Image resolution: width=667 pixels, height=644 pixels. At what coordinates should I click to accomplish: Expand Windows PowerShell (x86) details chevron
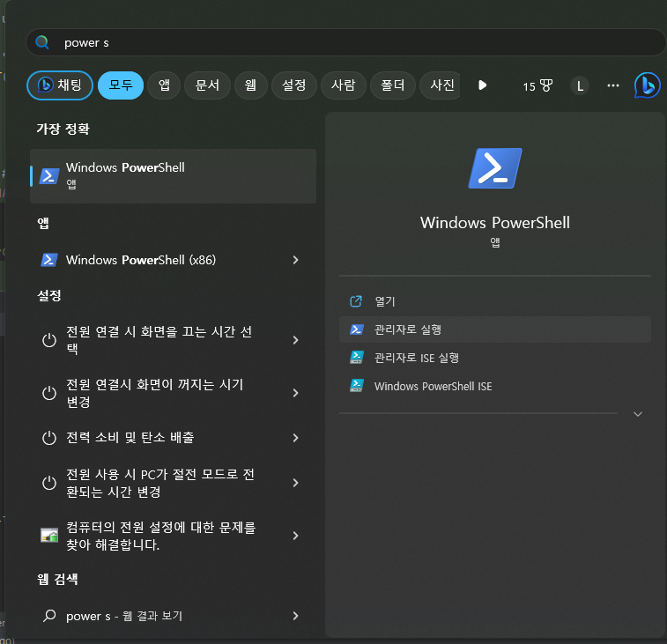click(296, 260)
